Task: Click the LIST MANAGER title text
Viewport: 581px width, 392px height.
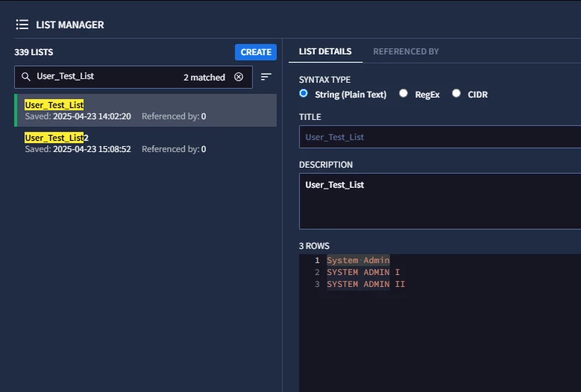Action: tap(69, 25)
